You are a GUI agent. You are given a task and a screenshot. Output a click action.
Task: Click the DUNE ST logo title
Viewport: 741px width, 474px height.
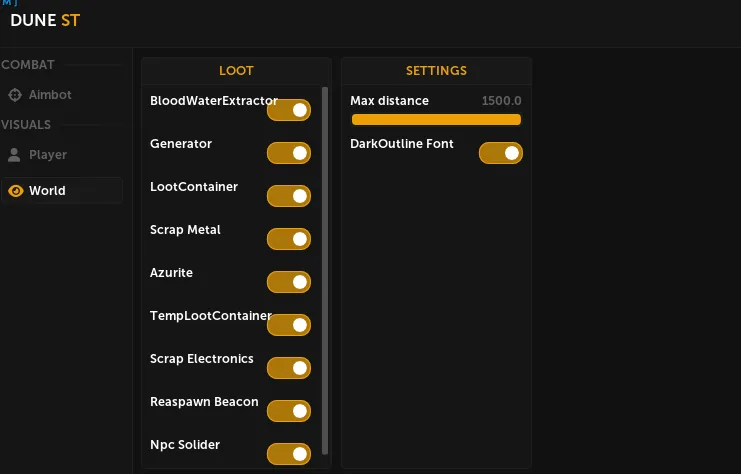click(x=45, y=20)
